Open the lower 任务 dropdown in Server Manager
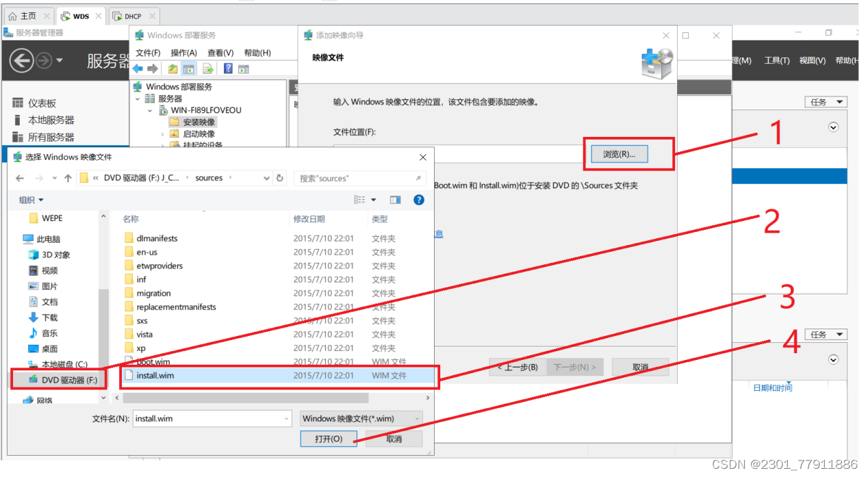Viewport: 868px width, 477px height. pos(826,335)
